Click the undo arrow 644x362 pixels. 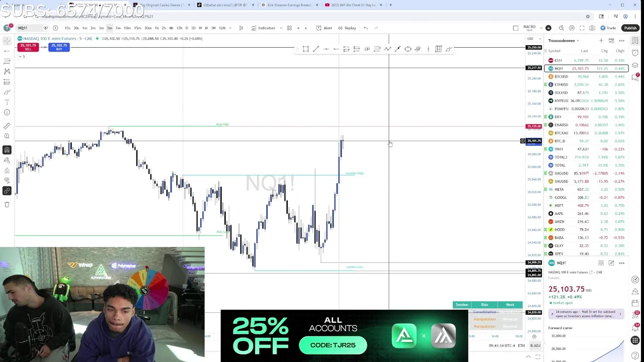tap(366, 28)
